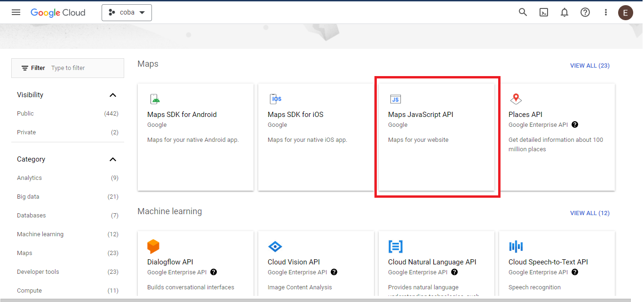Click VIEW ALL (12) for Machine learning
Image resolution: width=644 pixels, height=302 pixels.
pyautogui.click(x=589, y=213)
